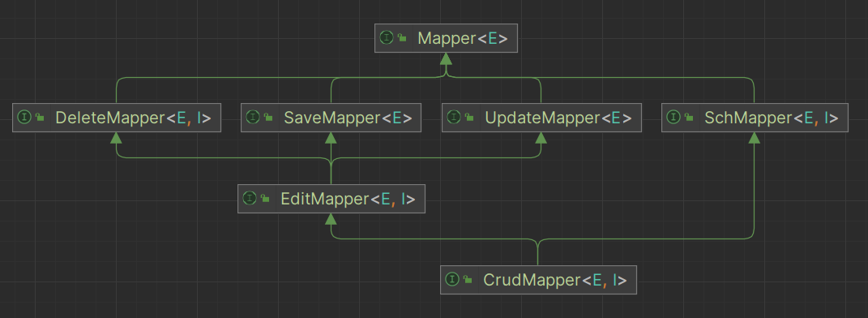Viewport: 868px width, 318px height.
Task: Select the EditMapper<E, I> node
Action: pyautogui.click(x=331, y=198)
